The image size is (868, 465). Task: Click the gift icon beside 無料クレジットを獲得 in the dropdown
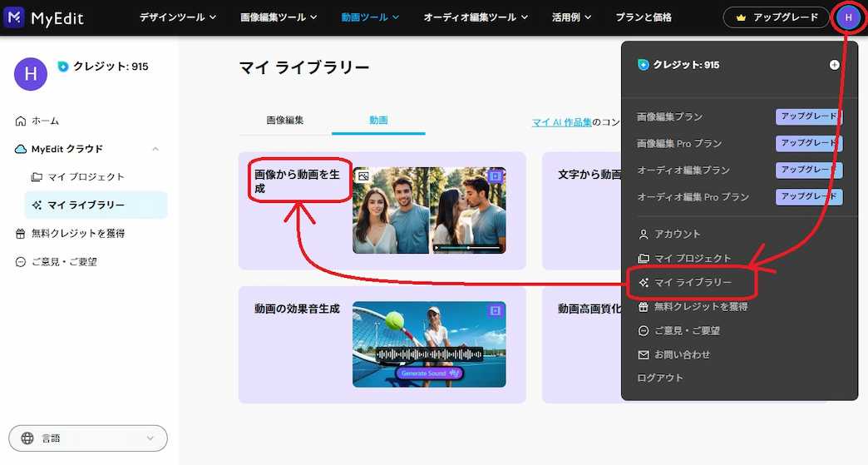[644, 307]
